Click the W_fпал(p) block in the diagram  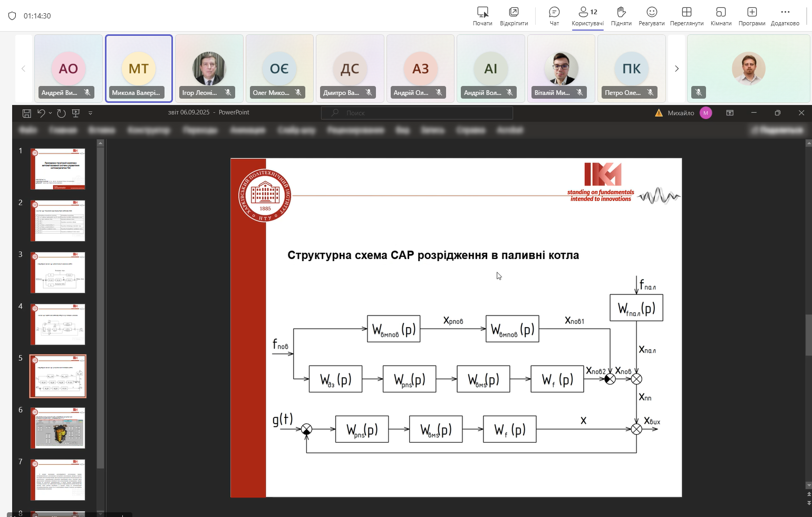636,308
